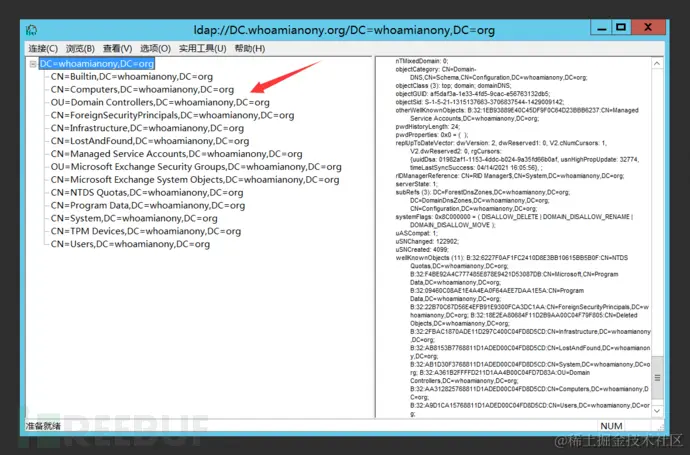Open the 连接(C) menu
Viewport: 690px width, 455px height.
(43, 48)
